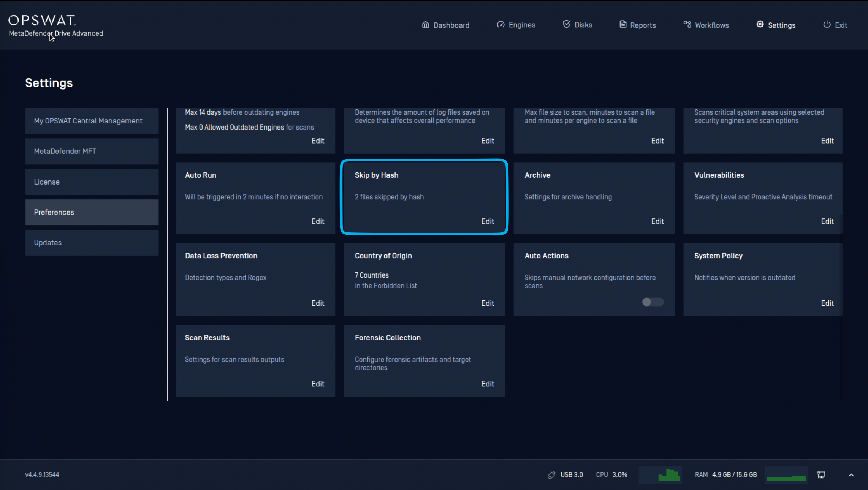Click the CPU usage graph
This screenshot has width=868, height=490.
[660, 475]
